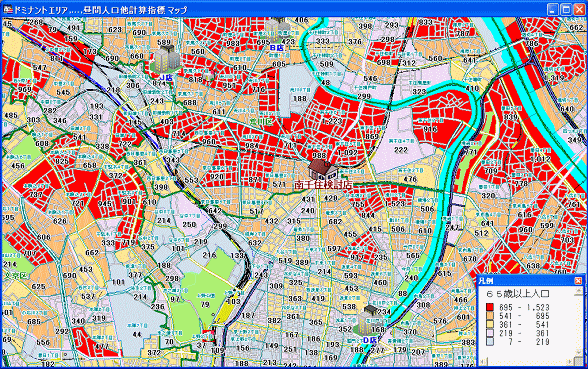Click the orange 541 - 695 legend swatch
This screenshot has height=369, width=588.
coord(490,316)
